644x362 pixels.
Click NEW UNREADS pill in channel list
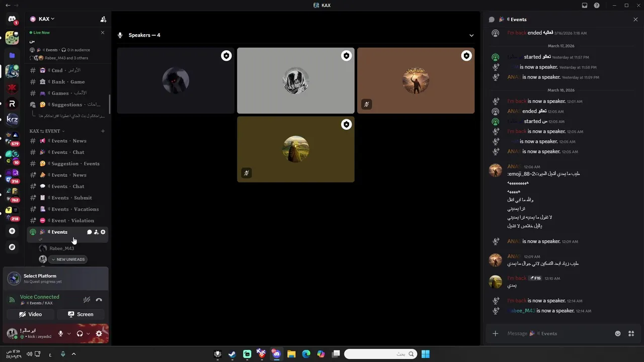point(68,259)
